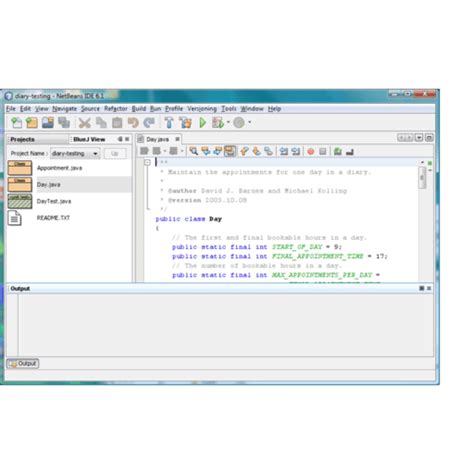Viewport: 474px width, 474px height.
Task: Click the New File toolbar icon
Action: pyautogui.click(x=16, y=123)
